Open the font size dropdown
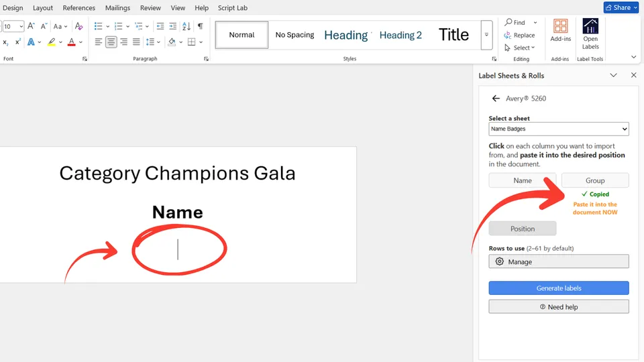 21,26
